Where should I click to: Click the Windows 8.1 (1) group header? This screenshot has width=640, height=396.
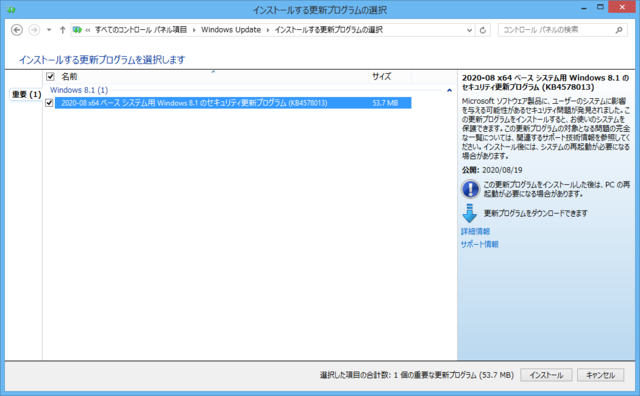coord(79,90)
